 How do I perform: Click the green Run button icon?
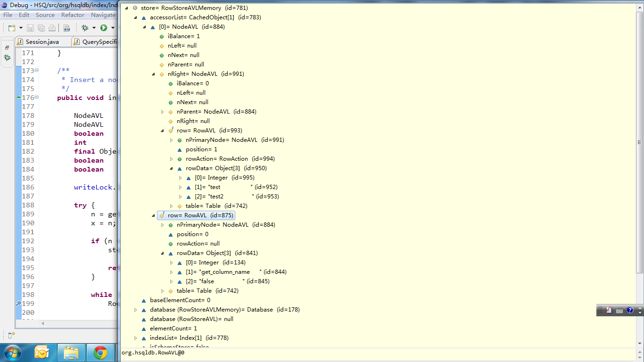coord(103,28)
